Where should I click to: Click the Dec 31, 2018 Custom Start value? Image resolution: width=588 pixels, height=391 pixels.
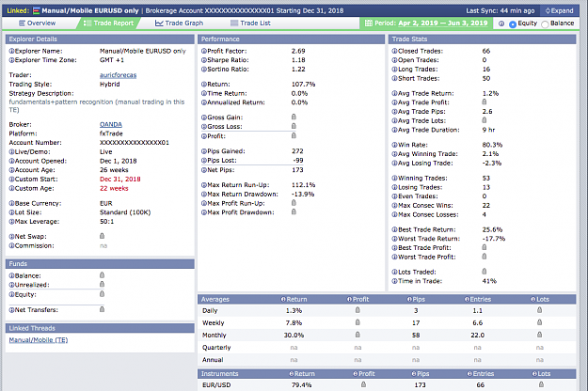coord(120,180)
